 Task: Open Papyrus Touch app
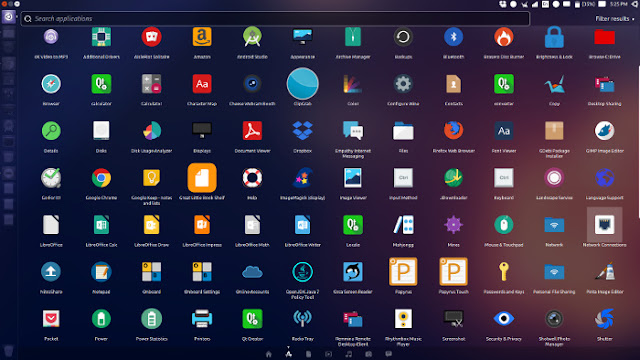coord(453,271)
